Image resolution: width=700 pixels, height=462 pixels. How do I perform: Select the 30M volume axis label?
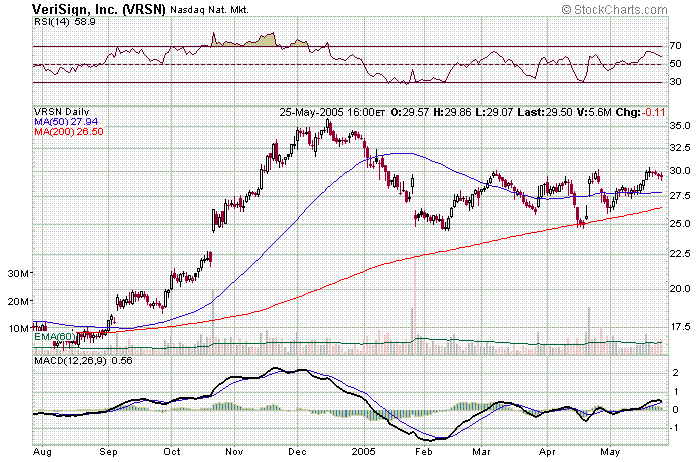[x=18, y=273]
